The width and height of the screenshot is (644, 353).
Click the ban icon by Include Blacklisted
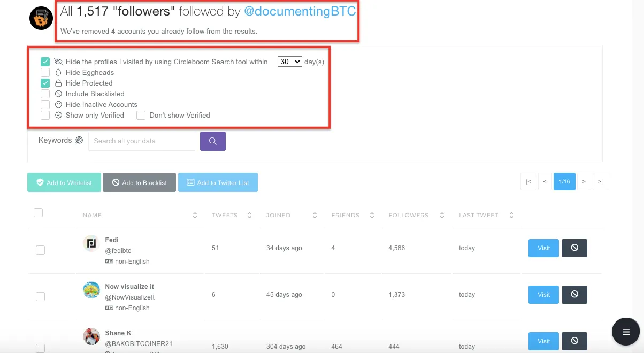click(59, 94)
